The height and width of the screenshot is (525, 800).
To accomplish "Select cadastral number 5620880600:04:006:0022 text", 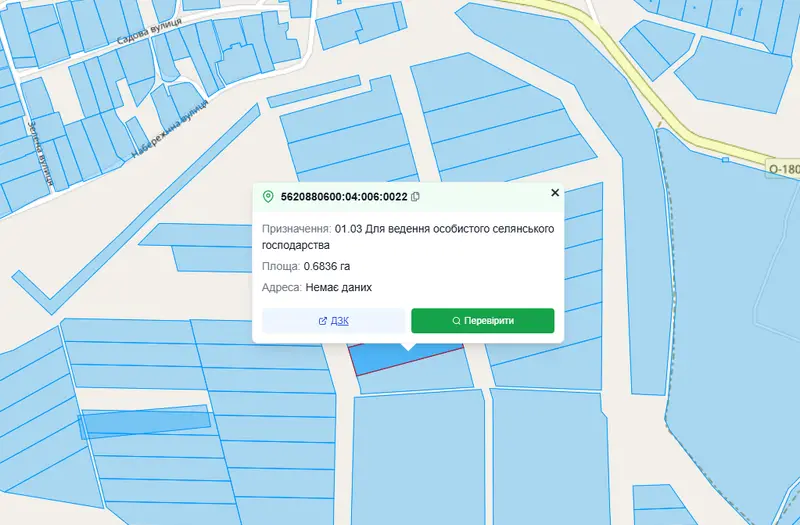I will point(344,196).
